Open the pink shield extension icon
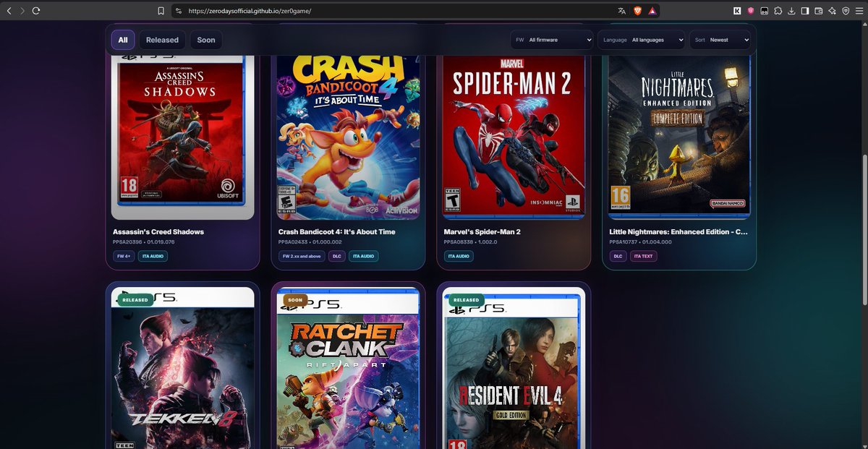868x449 pixels. coord(751,11)
